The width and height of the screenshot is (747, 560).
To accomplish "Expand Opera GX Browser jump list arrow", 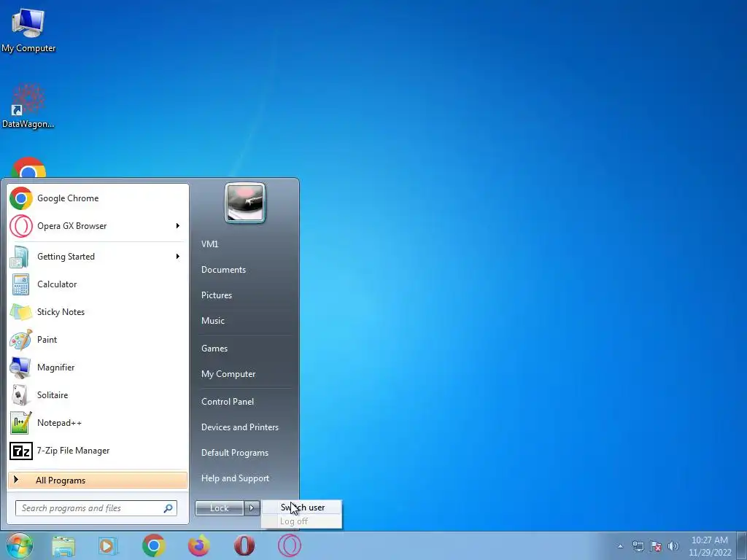I will click(x=178, y=226).
